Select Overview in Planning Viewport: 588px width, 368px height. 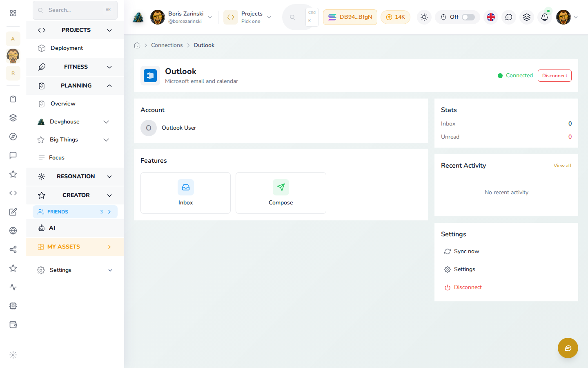75,104
